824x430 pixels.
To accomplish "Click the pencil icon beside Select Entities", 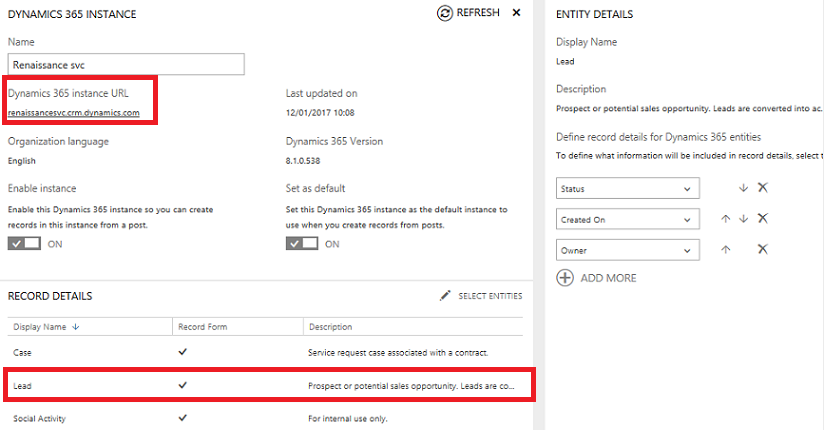I will coord(445,295).
